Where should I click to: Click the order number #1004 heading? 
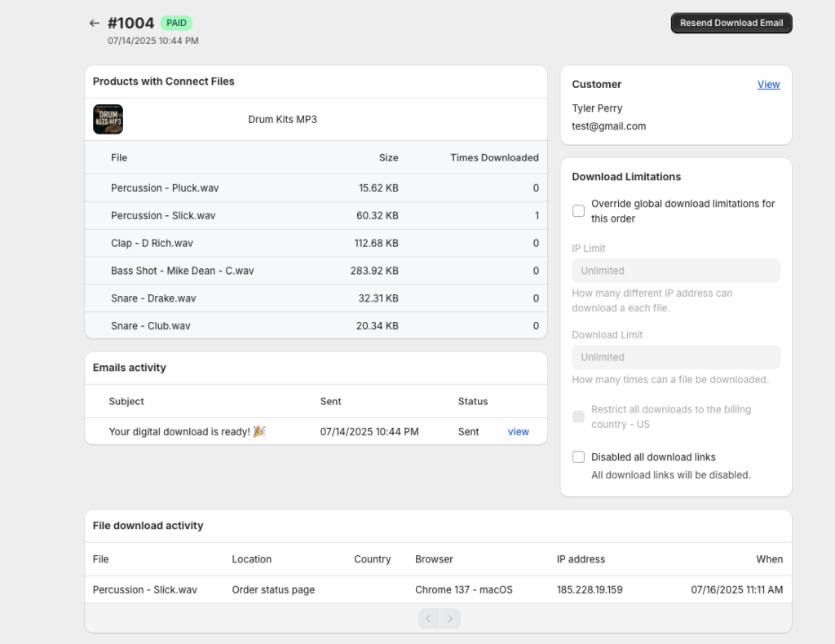coord(131,23)
